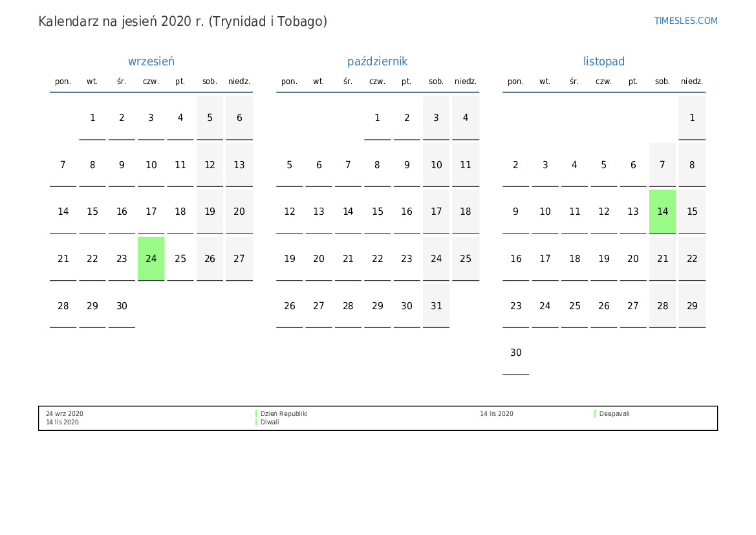Select the wrzesień month heading
This screenshot has width=756, height=535.
[151, 61]
